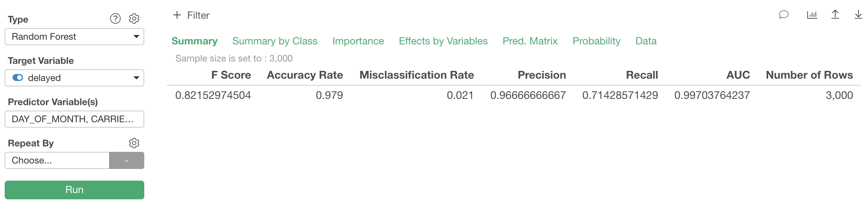
Task: Switch to Summary by Class tab
Action: [x=275, y=41]
